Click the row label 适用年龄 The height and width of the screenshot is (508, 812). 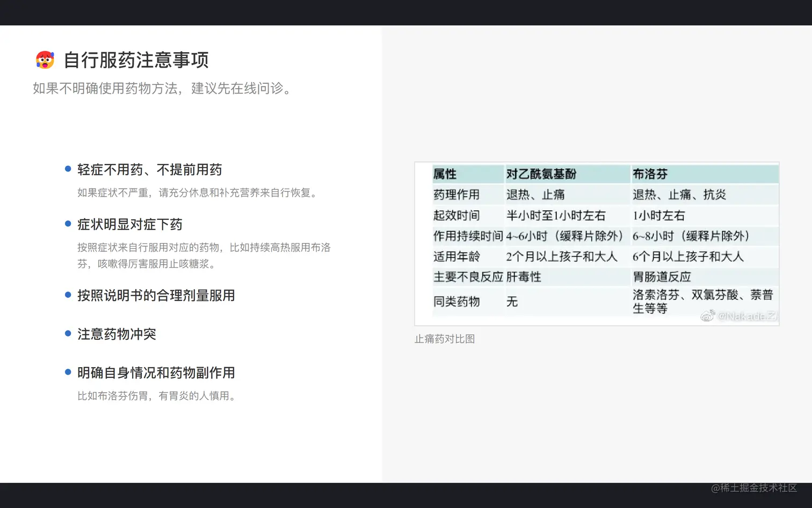coord(456,256)
